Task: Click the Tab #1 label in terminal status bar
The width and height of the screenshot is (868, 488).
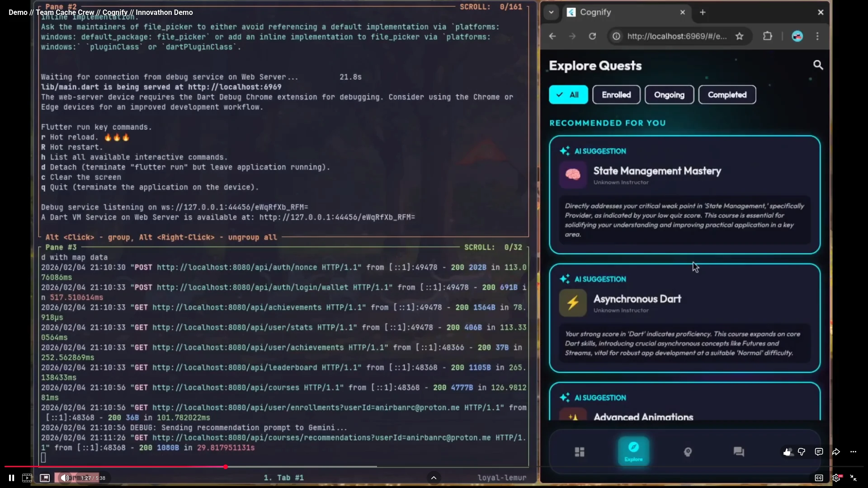Action: click(x=283, y=478)
